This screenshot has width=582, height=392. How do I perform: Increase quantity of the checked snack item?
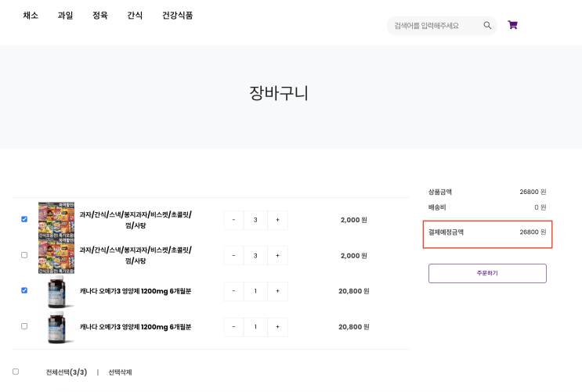(x=277, y=220)
